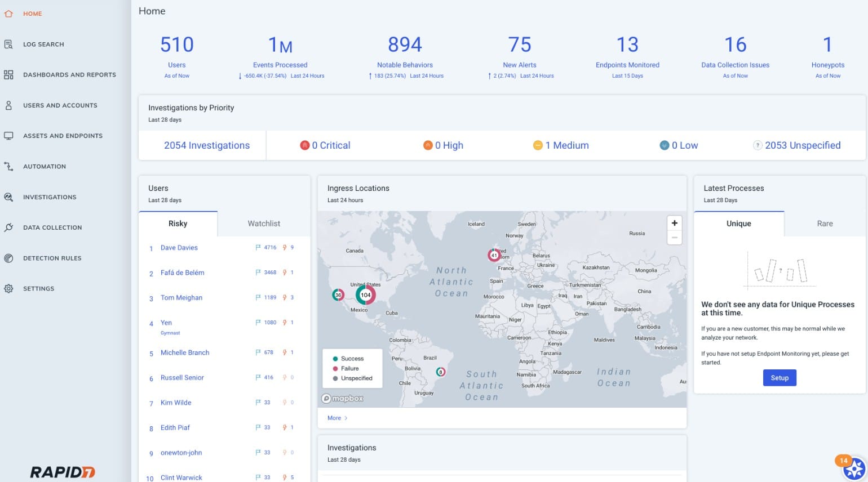Zoom in using the map plus button
Image resolution: width=868 pixels, height=482 pixels.
tap(674, 223)
